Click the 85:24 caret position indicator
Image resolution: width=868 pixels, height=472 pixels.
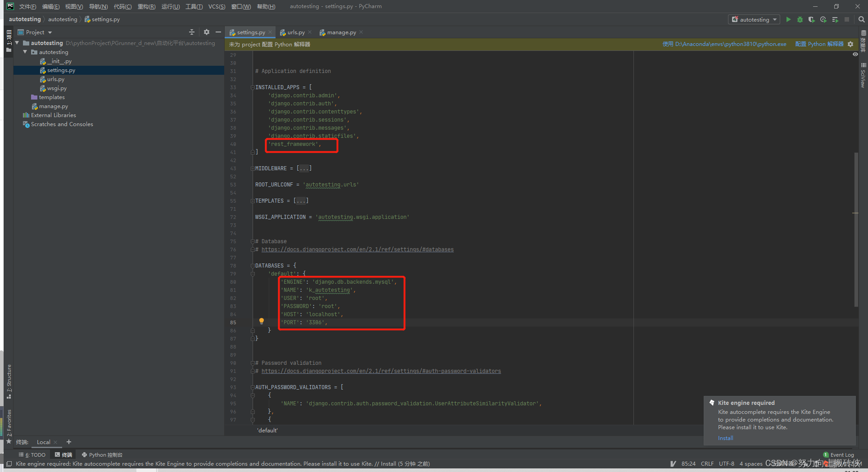click(x=688, y=464)
